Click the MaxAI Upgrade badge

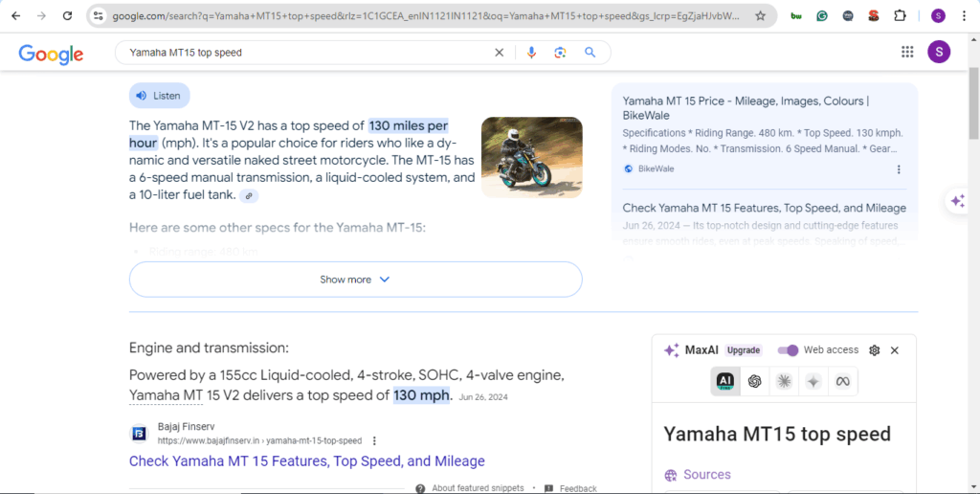click(x=743, y=350)
